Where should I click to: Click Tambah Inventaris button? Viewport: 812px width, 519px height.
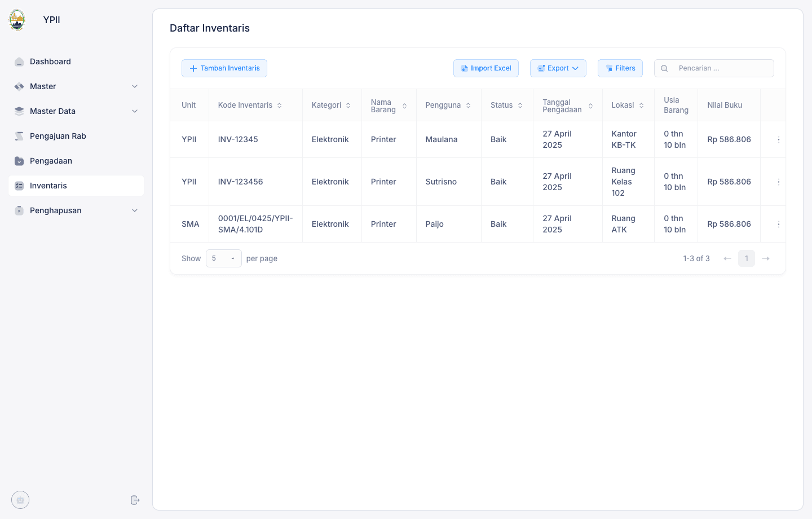[224, 68]
